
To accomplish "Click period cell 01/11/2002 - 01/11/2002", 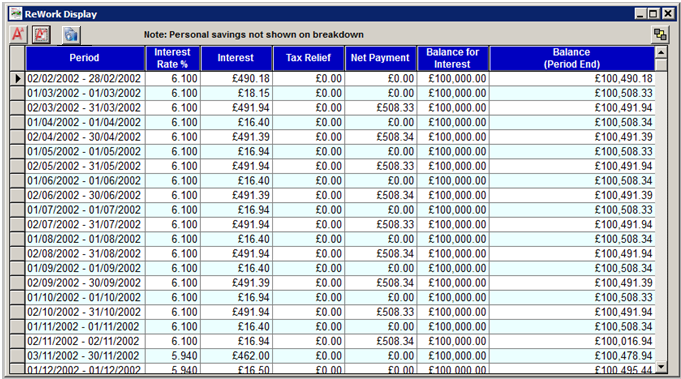I will tap(85, 326).
